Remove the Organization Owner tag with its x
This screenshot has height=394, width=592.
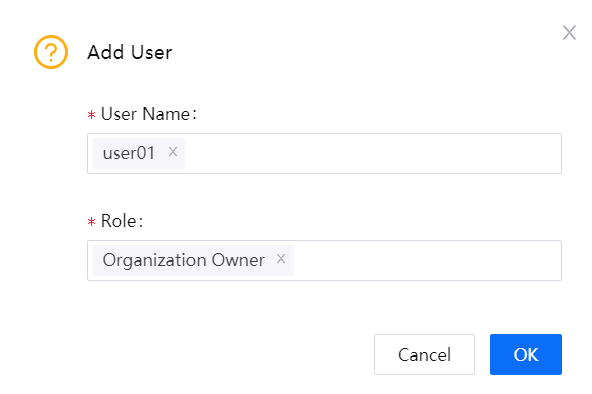pos(281,259)
